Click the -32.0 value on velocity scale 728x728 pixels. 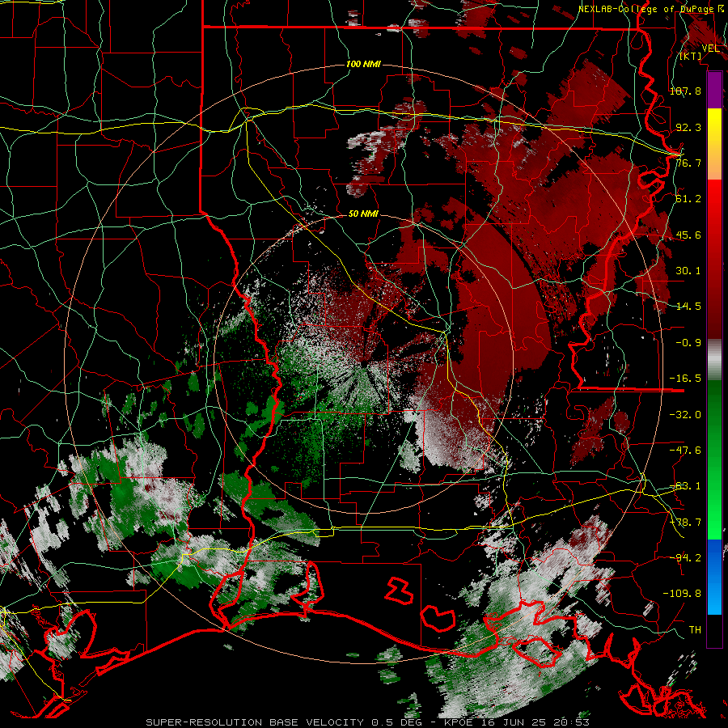(x=685, y=414)
